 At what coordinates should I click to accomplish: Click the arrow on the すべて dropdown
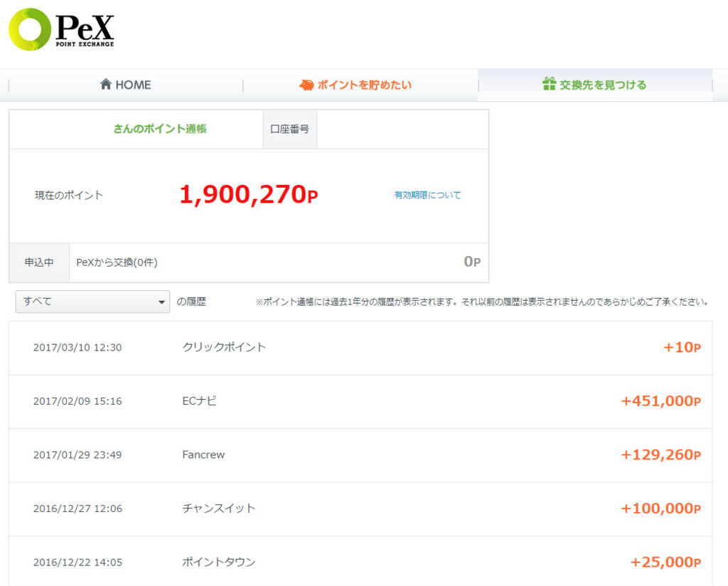[161, 302]
